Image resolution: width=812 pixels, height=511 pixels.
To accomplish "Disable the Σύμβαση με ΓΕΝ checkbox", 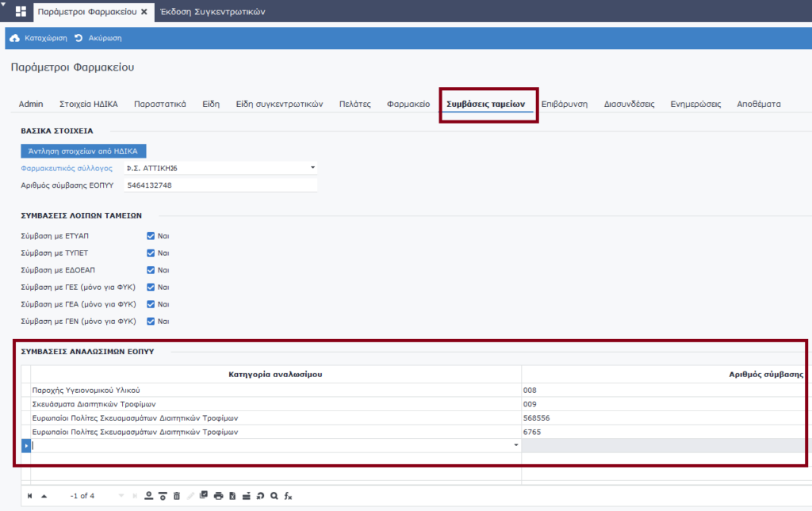I will [151, 322].
